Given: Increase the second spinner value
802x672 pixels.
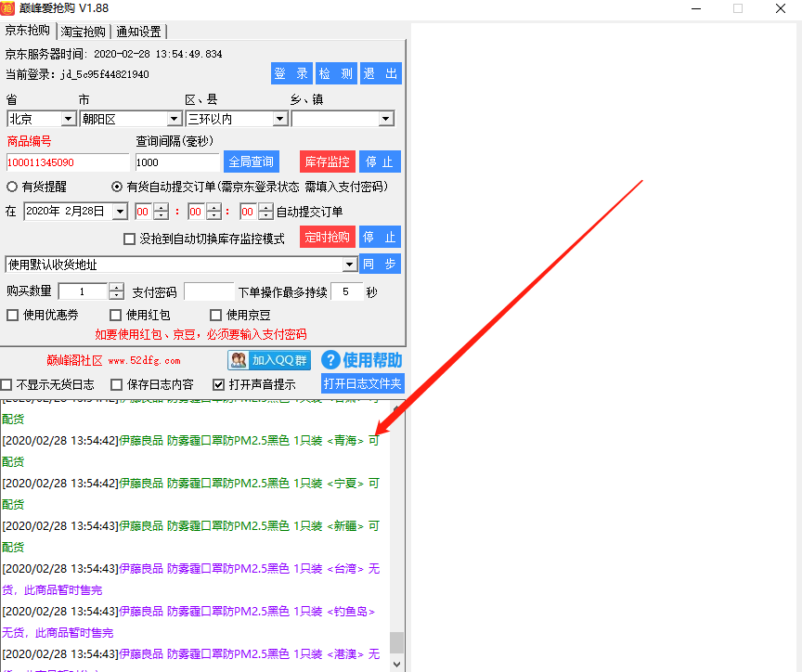Looking at the screenshot, I should point(266,208).
